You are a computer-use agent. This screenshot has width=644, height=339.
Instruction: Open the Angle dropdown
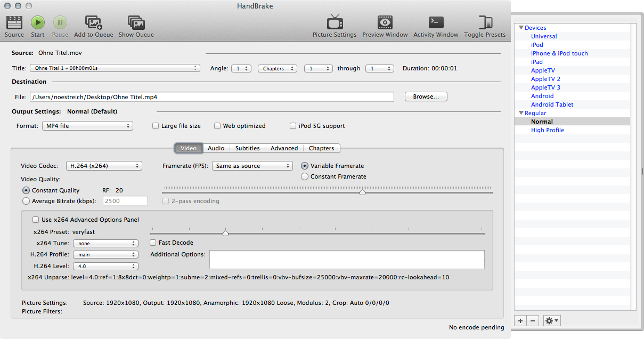(241, 68)
